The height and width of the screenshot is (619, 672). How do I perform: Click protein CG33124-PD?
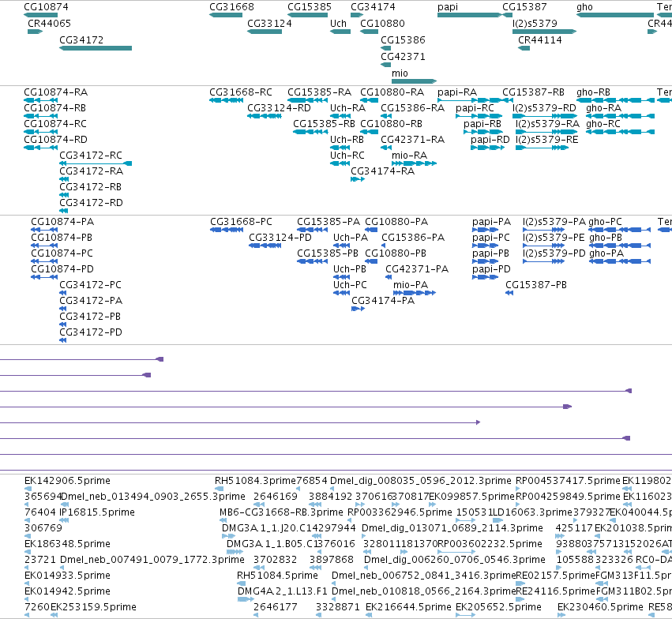[x=280, y=238]
